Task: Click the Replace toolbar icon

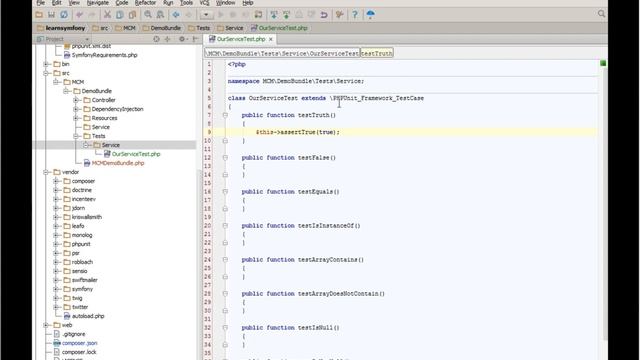Action: click(160, 15)
